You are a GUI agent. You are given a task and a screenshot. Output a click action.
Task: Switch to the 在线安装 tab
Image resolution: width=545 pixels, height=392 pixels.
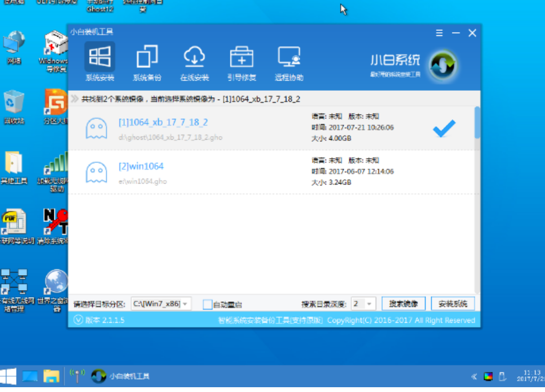(194, 62)
